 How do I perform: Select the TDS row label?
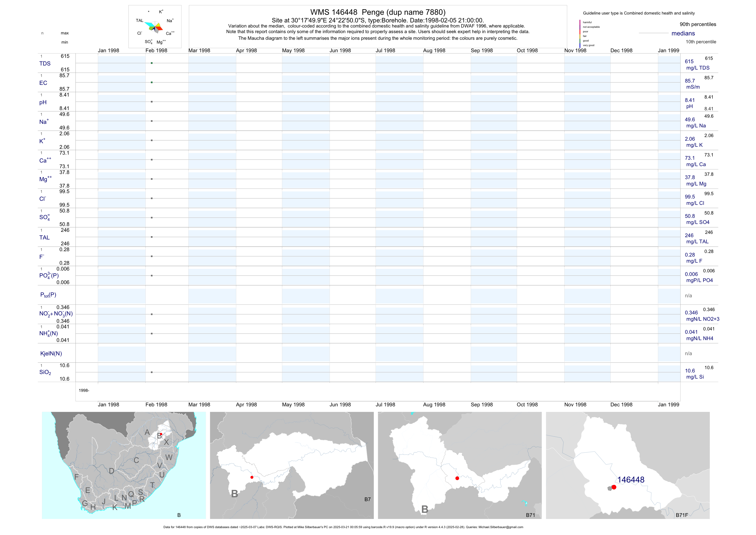[x=45, y=63]
